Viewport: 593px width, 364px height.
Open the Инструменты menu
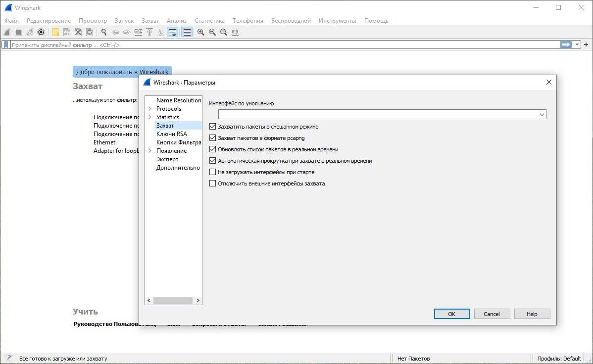338,20
